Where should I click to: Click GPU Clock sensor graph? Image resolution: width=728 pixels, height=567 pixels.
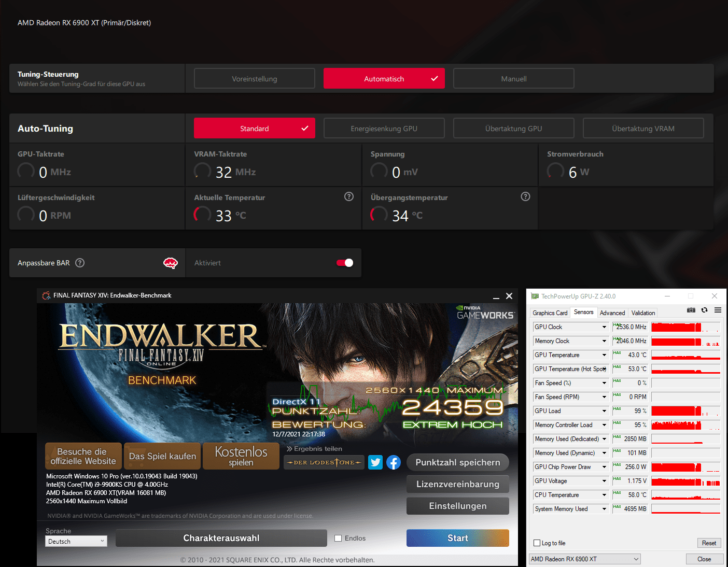(x=685, y=327)
